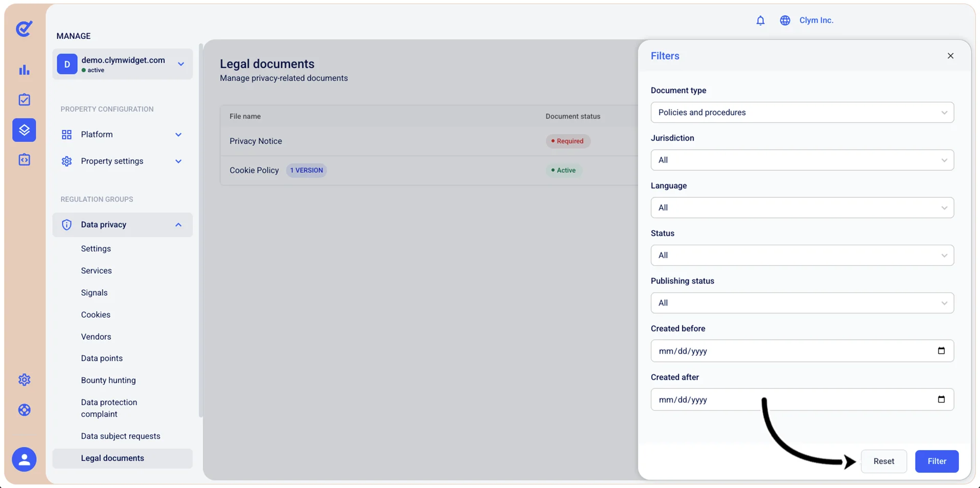Screen dimensions: 980x488
Task: Select the layers Manage sidebar icon
Action: click(x=24, y=130)
